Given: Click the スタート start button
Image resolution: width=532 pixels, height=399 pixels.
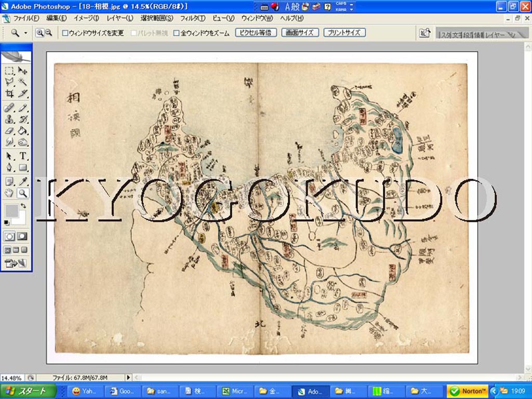Looking at the screenshot, I should click(28, 391).
